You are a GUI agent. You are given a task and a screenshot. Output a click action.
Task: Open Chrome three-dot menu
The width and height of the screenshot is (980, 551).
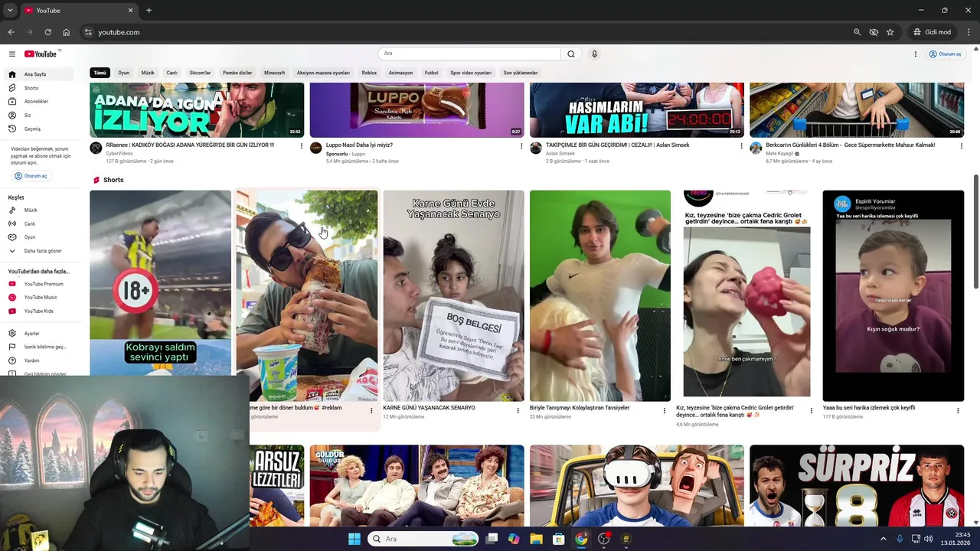click(969, 32)
